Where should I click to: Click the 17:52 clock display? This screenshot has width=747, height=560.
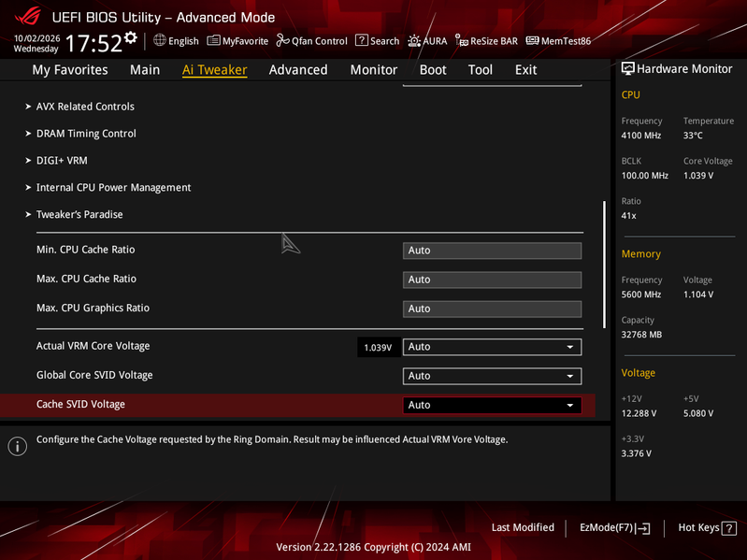coord(93,43)
